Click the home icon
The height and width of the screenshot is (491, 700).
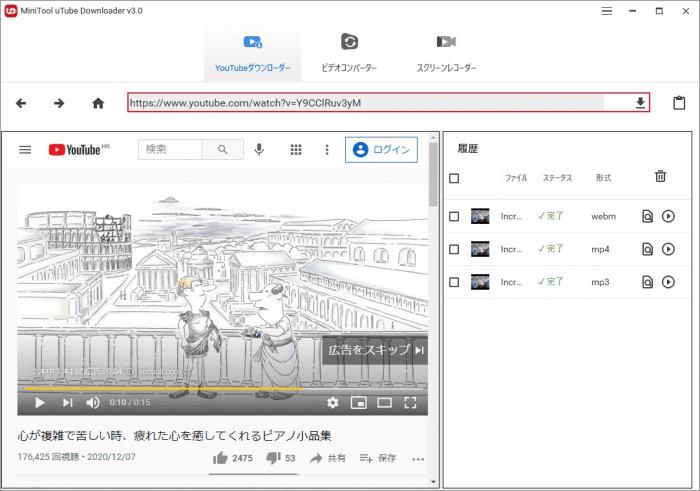[x=98, y=103]
